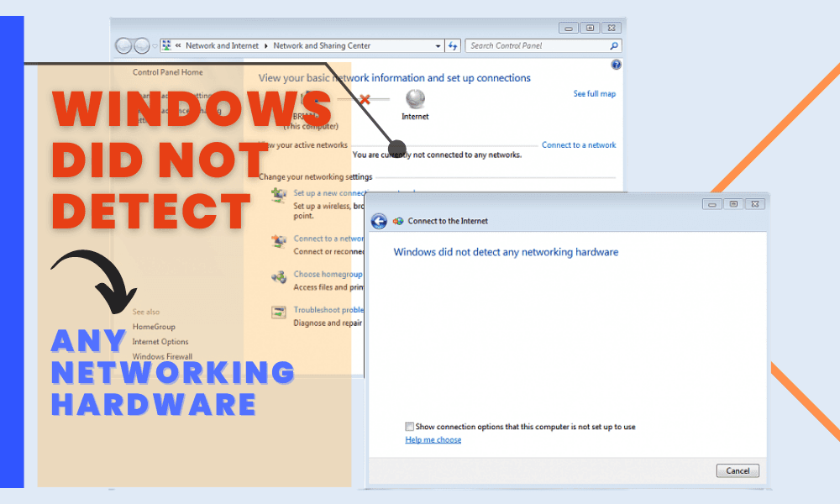The height and width of the screenshot is (504, 840).
Task: Expand the address bar history dropdown
Action: [438, 46]
